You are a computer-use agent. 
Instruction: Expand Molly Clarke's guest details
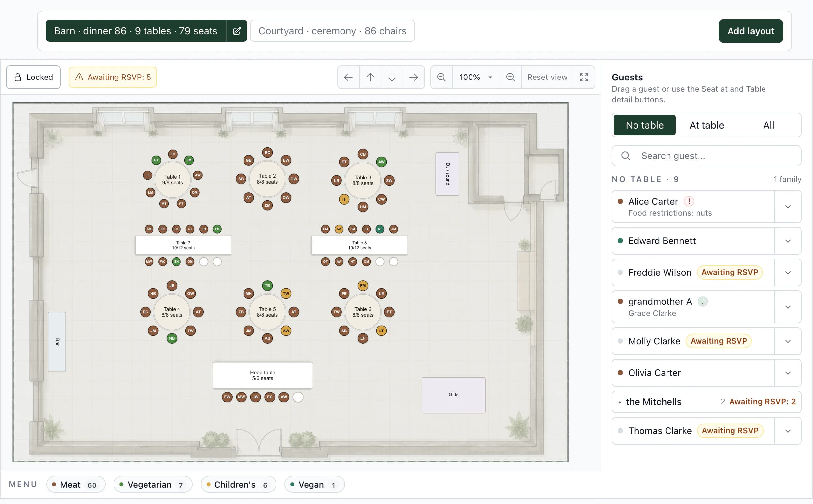(788, 342)
